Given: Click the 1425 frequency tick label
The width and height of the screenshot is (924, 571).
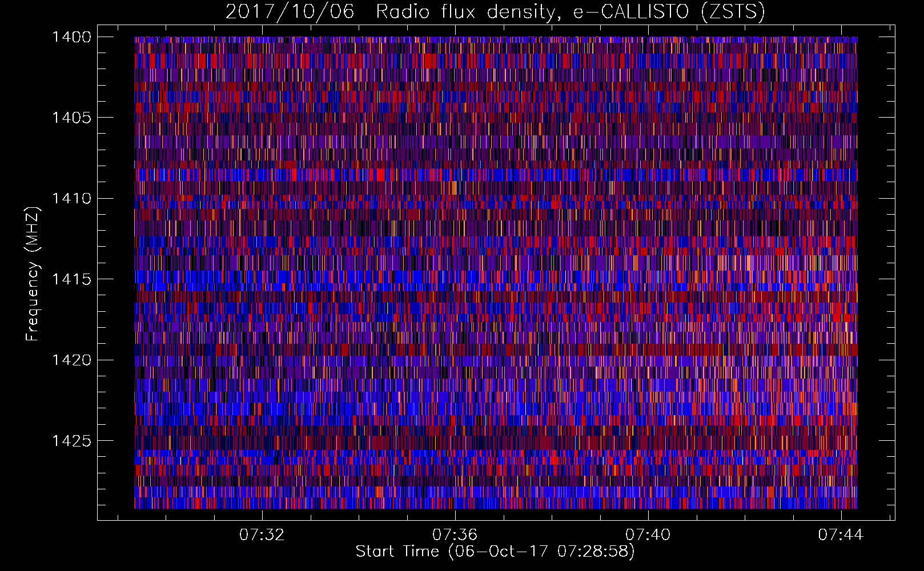Looking at the screenshot, I should coord(71,441).
